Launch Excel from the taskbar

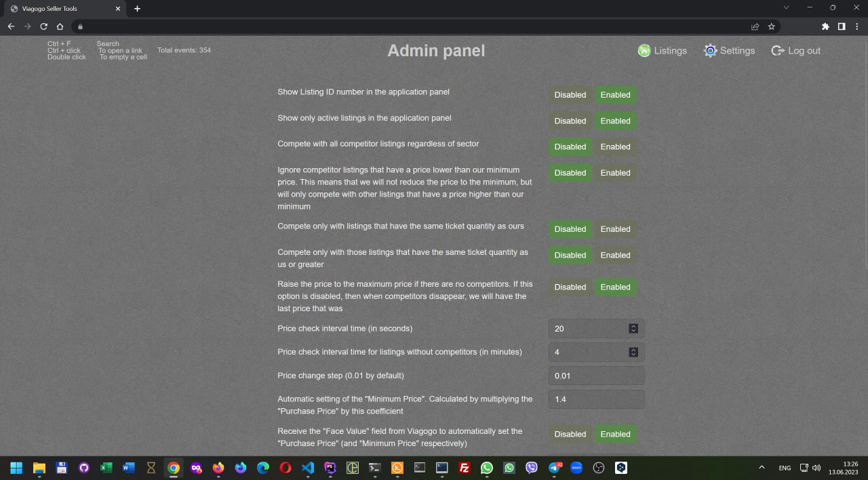106,468
